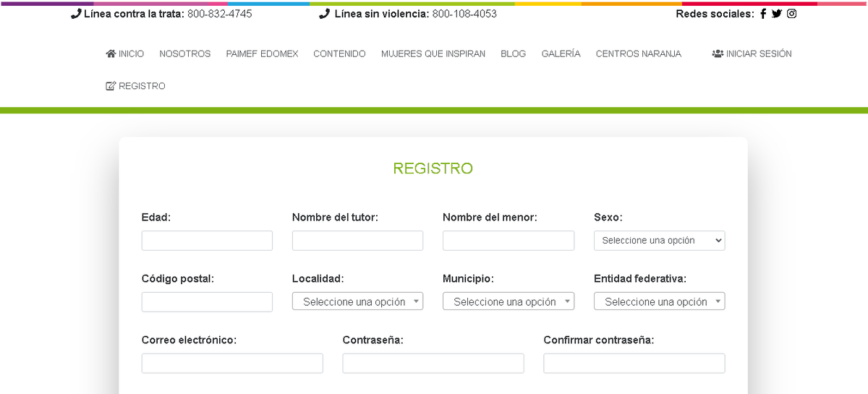The image size is (868, 394).
Task: Focus the Código postal field
Action: [x=207, y=302]
